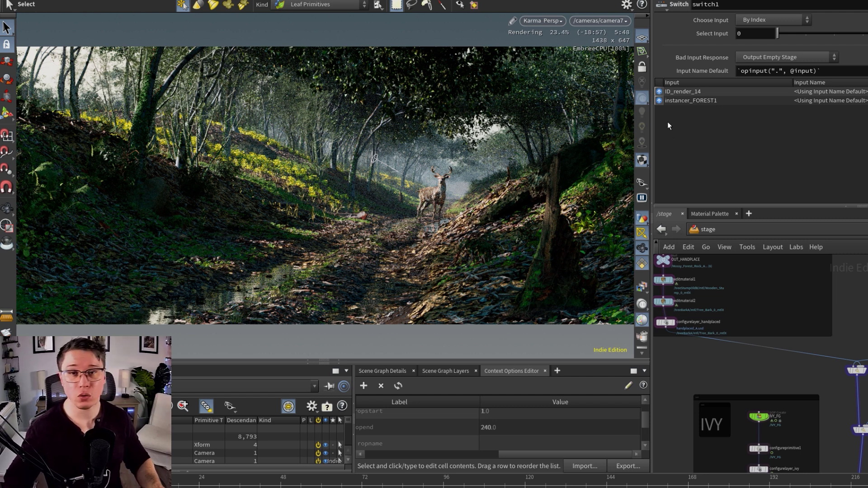
Task: Pause the Karma render
Action: (642, 197)
